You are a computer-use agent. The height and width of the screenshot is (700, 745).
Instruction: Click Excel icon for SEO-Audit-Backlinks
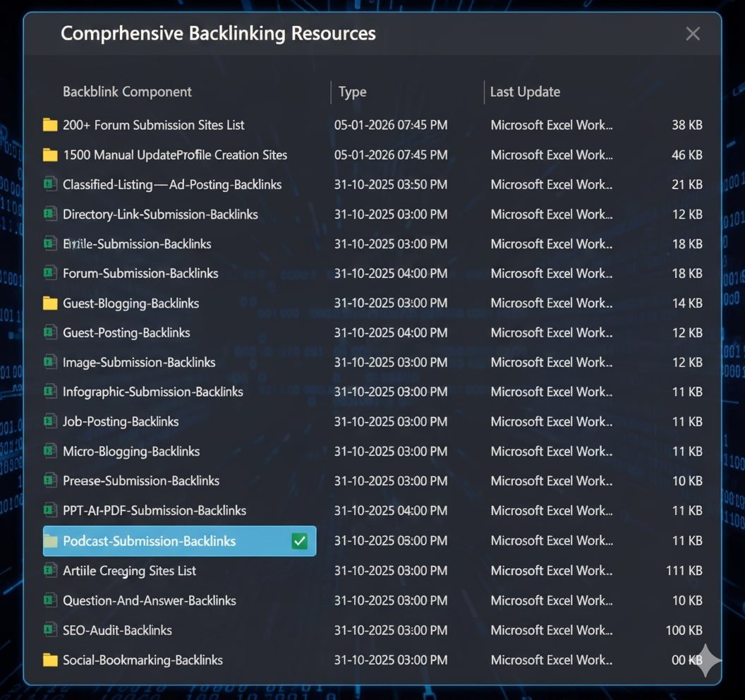(49, 630)
